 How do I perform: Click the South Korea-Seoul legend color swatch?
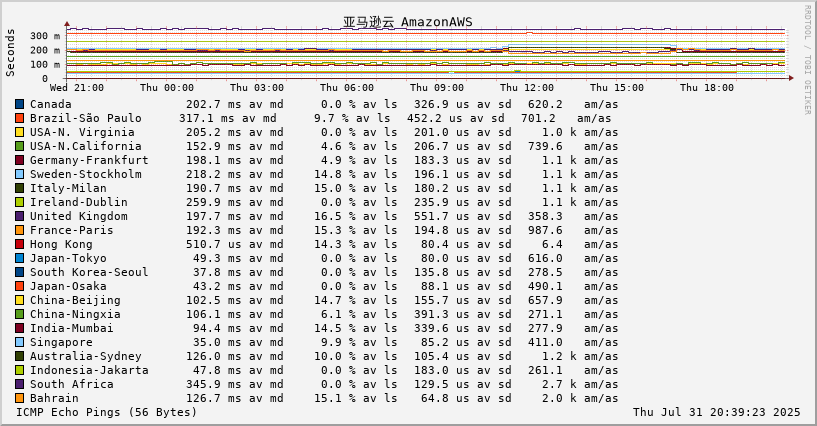[20, 272]
